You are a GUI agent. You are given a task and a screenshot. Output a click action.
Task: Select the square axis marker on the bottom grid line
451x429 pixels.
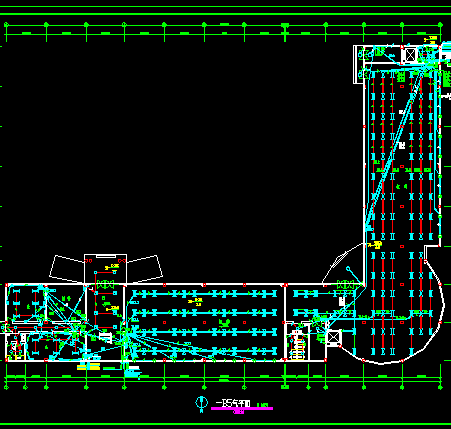coord(285,387)
